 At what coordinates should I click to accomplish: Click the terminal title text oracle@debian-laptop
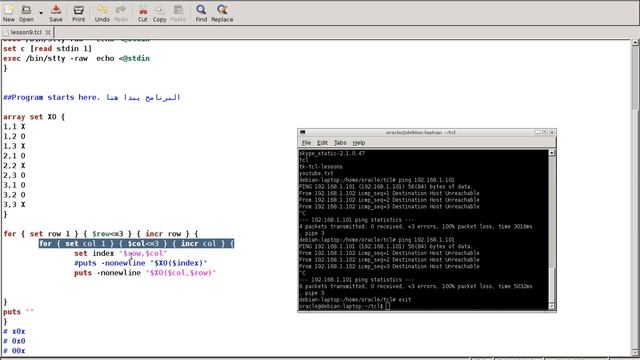420,133
